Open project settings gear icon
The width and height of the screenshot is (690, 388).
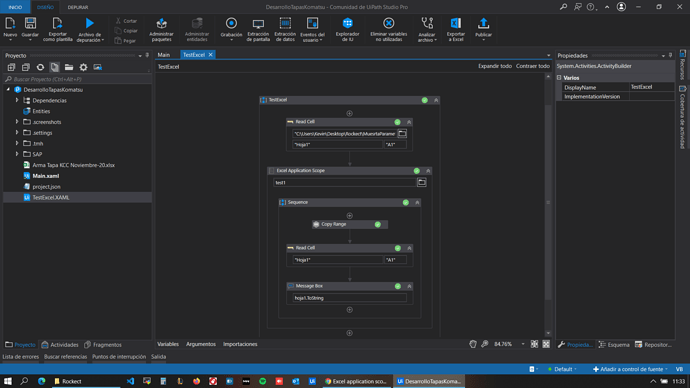pyautogui.click(x=84, y=67)
